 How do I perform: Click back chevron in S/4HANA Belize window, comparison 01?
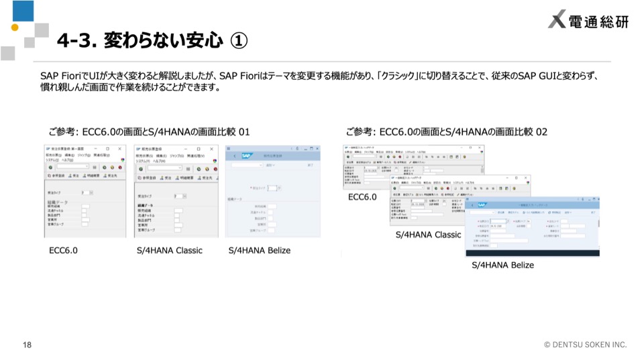235,156
